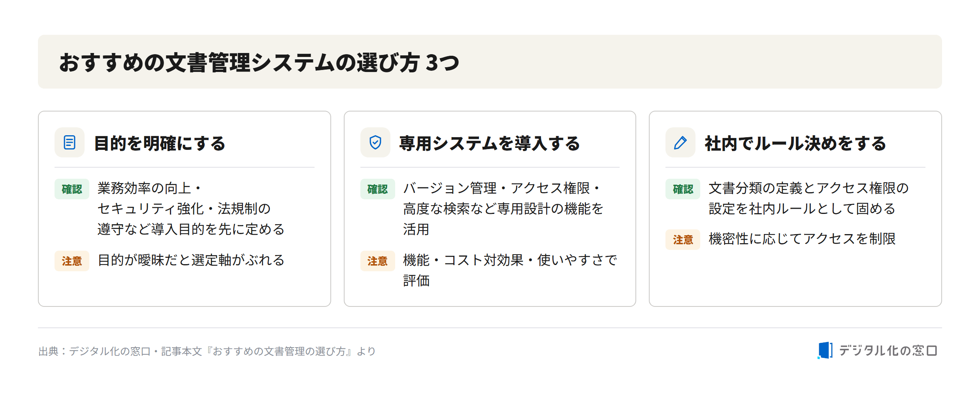This screenshot has height=397, width=980.
Task: Click the デジタル化の窓口 brand name text
Action: pyautogui.click(x=888, y=350)
